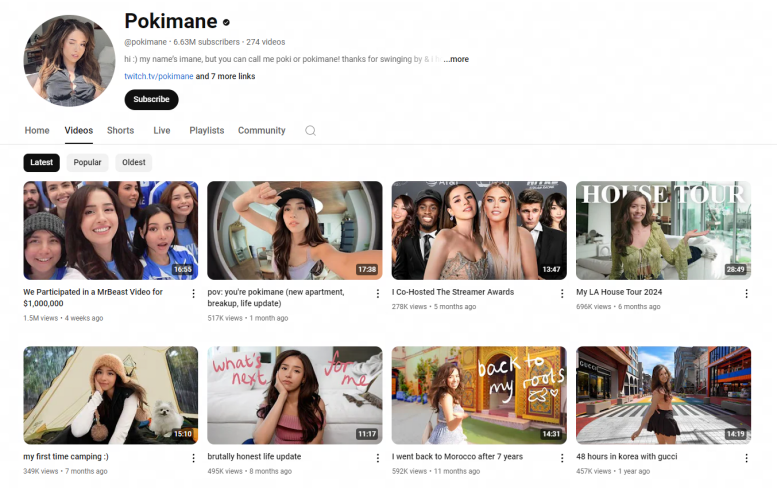Open the Live tab
Screen dimensions: 777x488
point(162,130)
